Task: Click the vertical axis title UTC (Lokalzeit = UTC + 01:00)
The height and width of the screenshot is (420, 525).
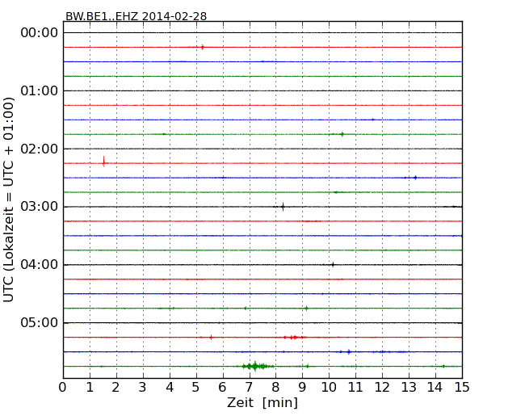Action: pos(9,199)
